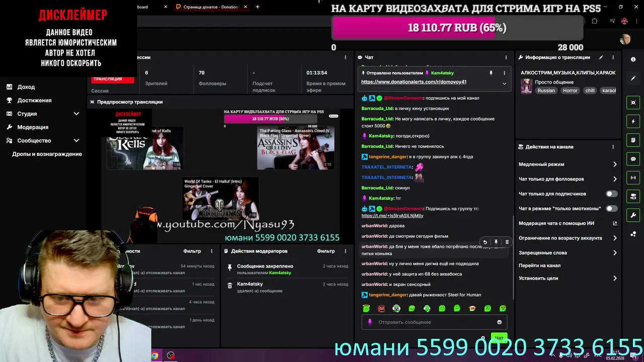Delete the hovered urbanWorld chat message
Image resolution: width=644 pixels, height=362 pixels.
(x=507, y=242)
